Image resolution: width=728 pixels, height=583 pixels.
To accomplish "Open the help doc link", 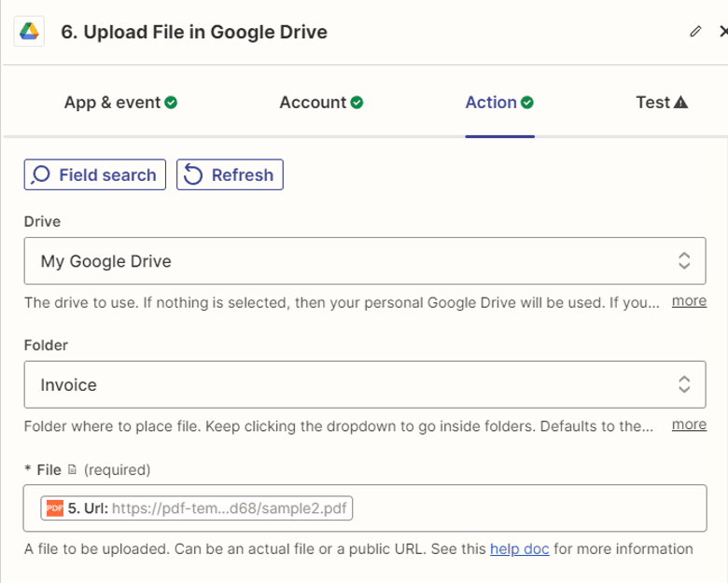I will click(520, 548).
